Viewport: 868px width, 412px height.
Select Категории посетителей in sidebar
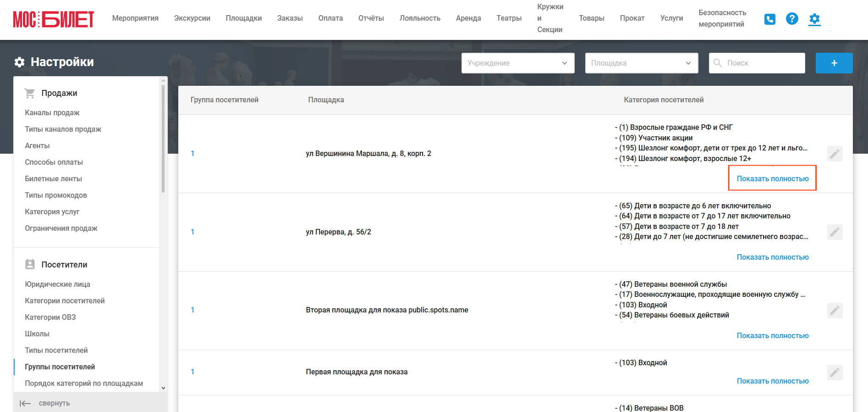(65, 301)
